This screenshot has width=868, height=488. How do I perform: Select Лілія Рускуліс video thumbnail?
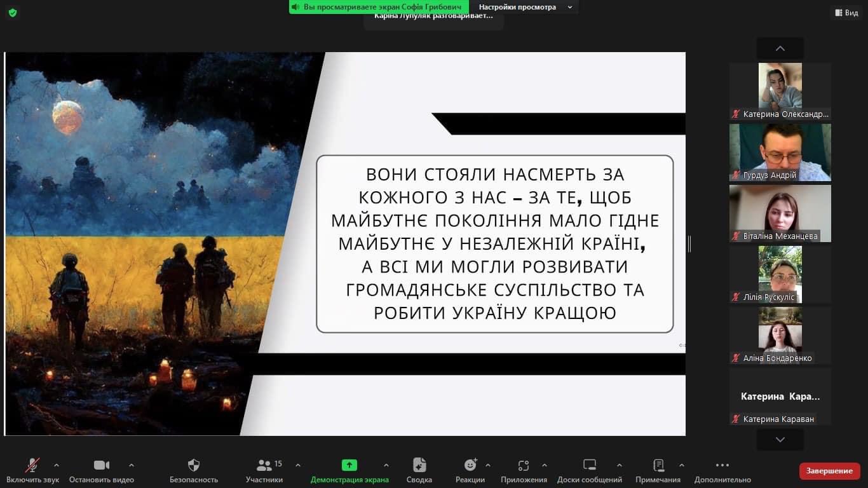(x=780, y=274)
